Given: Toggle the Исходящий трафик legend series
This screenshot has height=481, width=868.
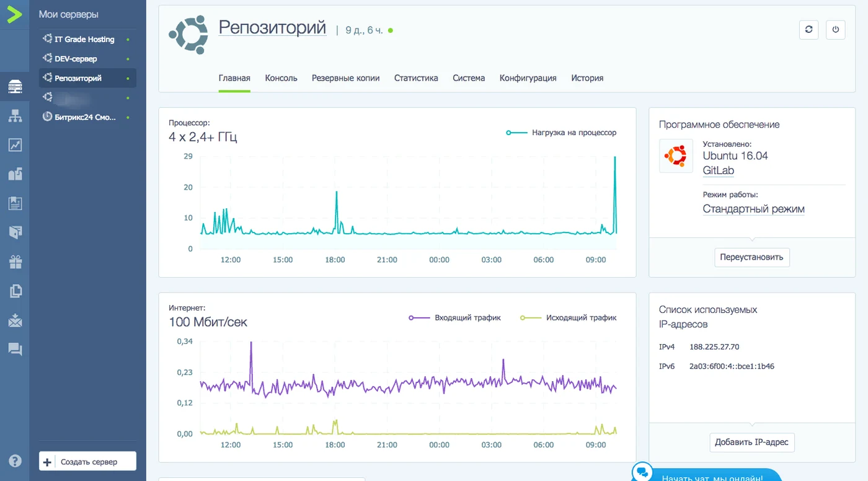Looking at the screenshot, I should click(x=568, y=317).
